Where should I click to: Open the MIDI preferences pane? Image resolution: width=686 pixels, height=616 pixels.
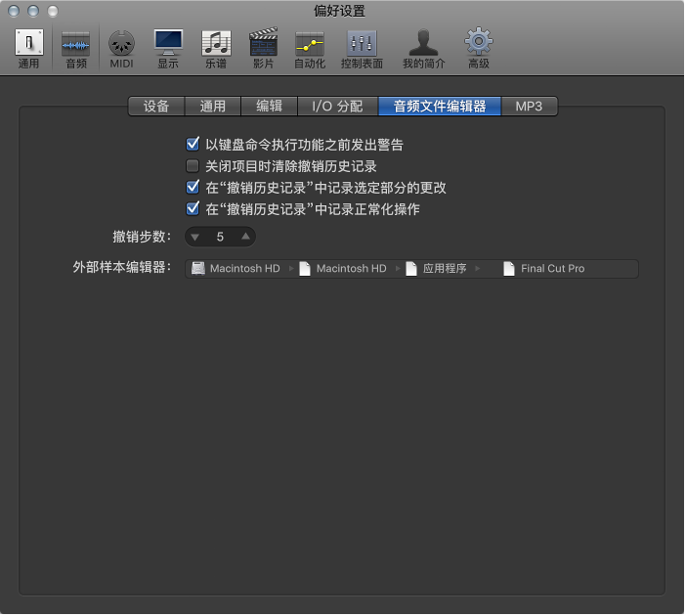[x=121, y=48]
